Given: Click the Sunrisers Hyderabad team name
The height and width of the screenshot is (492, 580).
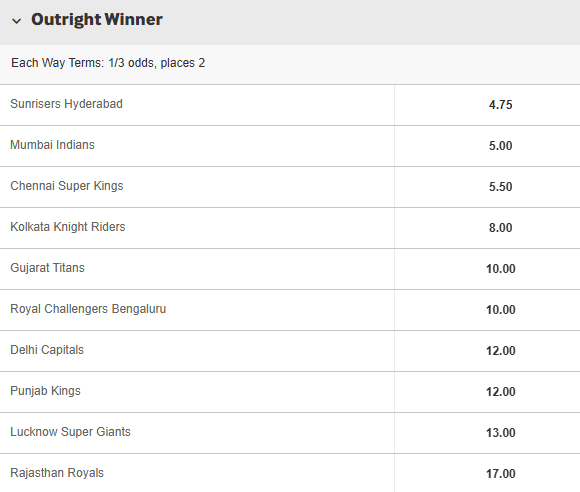Looking at the screenshot, I should [67, 104].
